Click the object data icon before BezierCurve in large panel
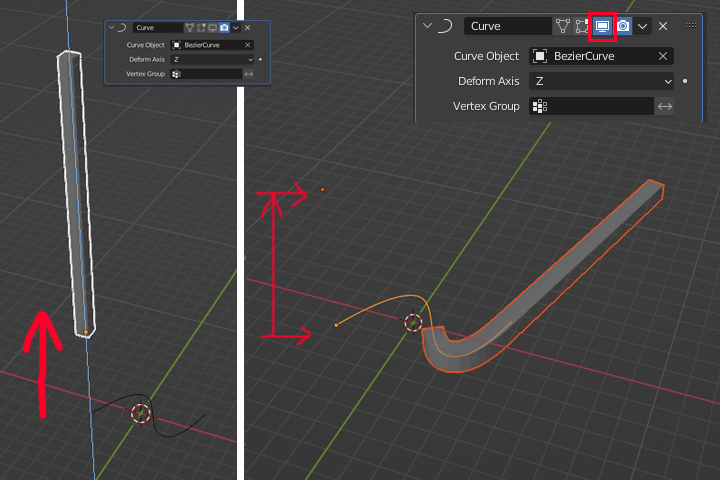 540,56
